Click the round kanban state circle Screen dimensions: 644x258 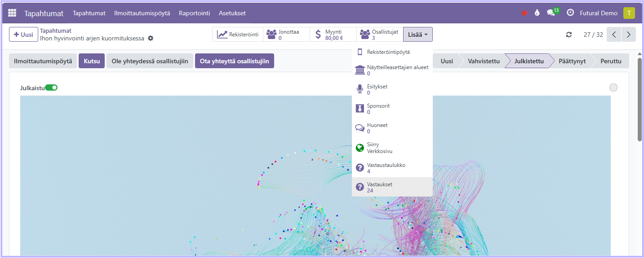[x=613, y=87]
